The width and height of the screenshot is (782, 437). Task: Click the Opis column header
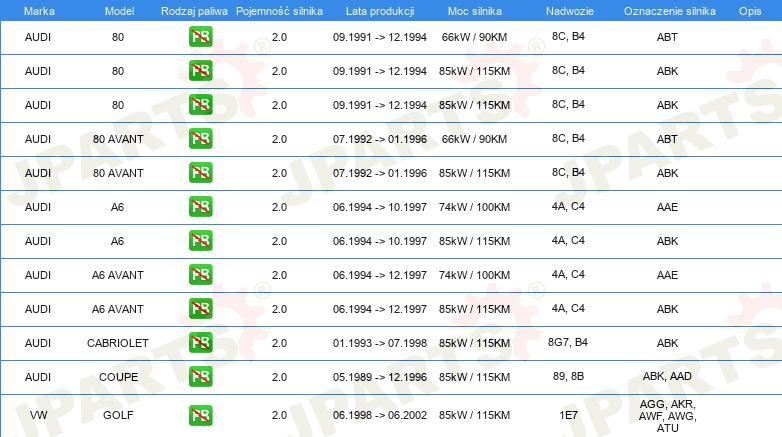click(x=750, y=11)
